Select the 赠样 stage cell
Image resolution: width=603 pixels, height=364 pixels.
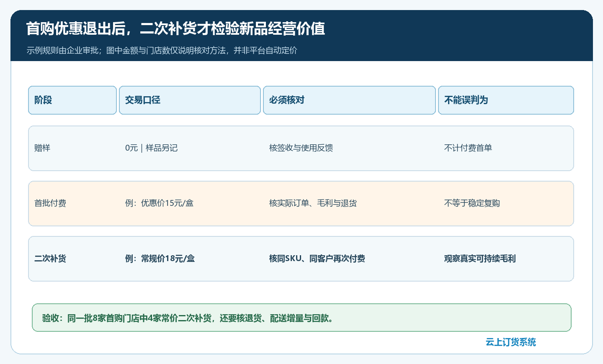42,148
